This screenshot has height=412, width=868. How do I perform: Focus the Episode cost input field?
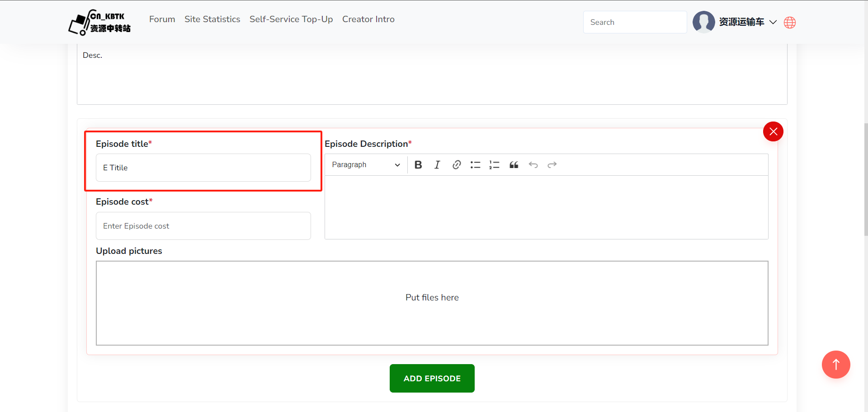[203, 226]
